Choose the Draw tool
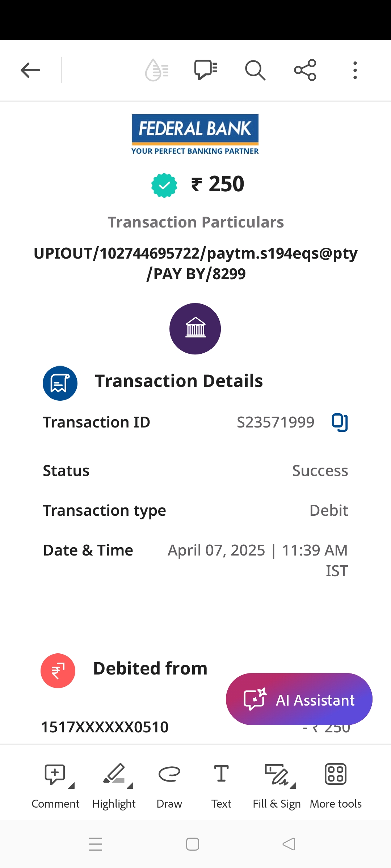This screenshot has width=391, height=868. coord(169,775)
